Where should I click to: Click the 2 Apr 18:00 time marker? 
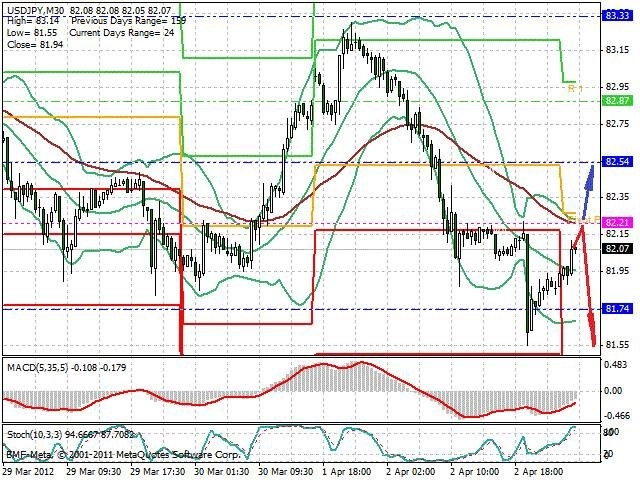coord(538,472)
